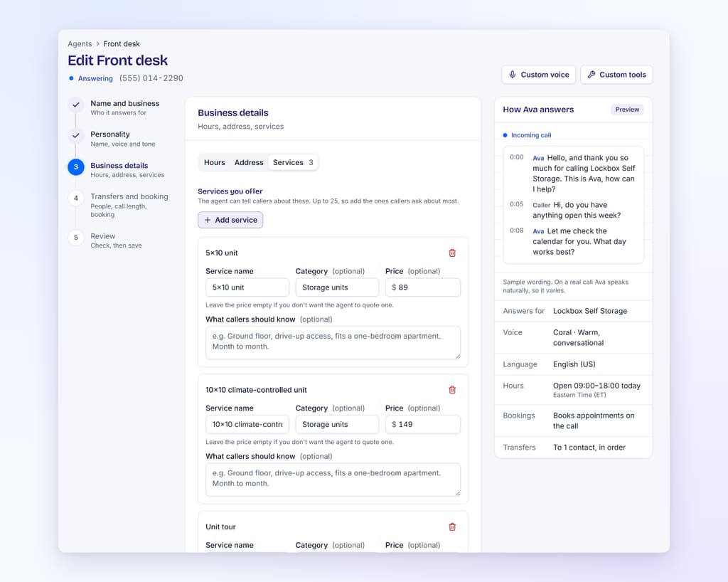Click the plus icon on Add service
728x582 pixels.
[x=208, y=220]
